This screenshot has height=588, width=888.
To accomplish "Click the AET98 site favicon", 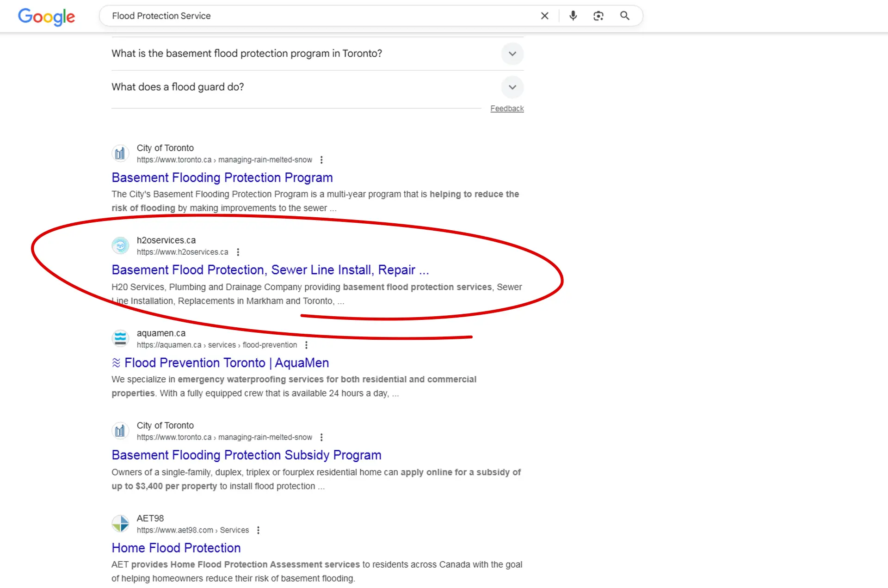I will pos(120,524).
